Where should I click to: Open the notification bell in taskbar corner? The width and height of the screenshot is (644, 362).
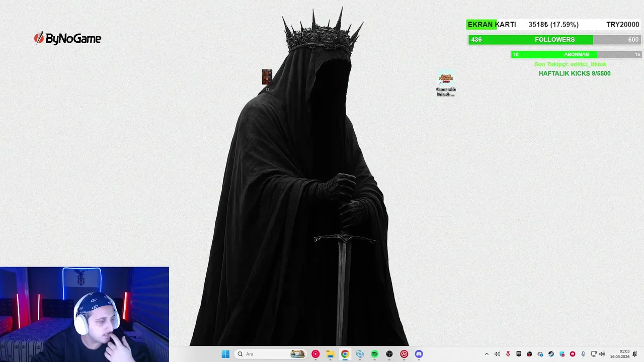(x=635, y=354)
